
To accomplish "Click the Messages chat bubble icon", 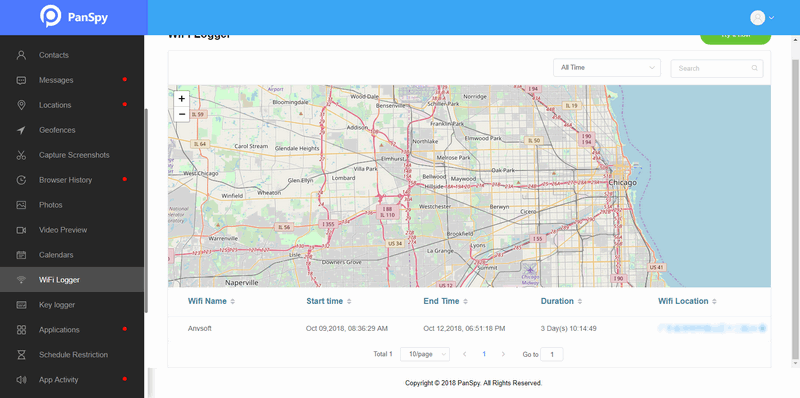I will click(x=21, y=80).
